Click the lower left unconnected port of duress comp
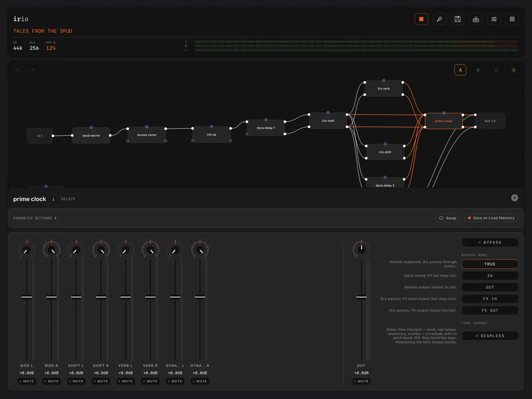 128,141
